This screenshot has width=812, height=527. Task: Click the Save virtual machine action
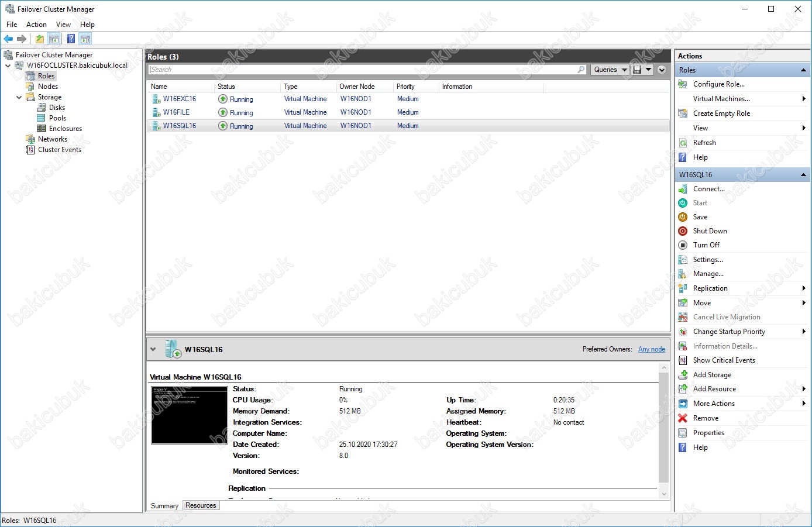700,217
